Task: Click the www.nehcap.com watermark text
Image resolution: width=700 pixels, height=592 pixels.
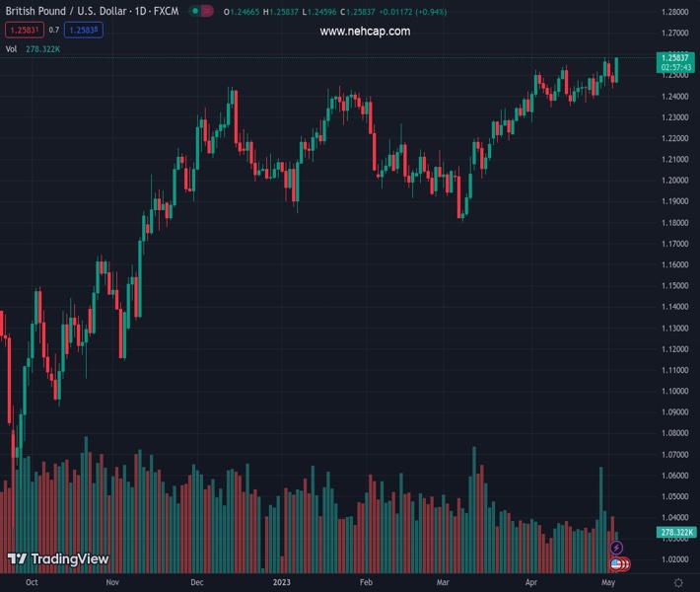Action: pyautogui.click(x=365, y=32)
